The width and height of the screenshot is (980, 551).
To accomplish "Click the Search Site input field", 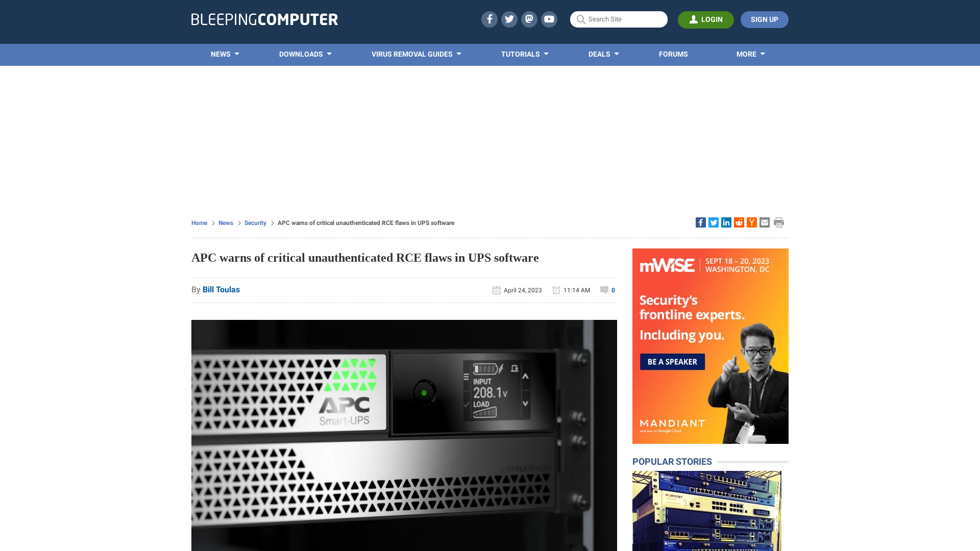I will (x=619, y=19).
